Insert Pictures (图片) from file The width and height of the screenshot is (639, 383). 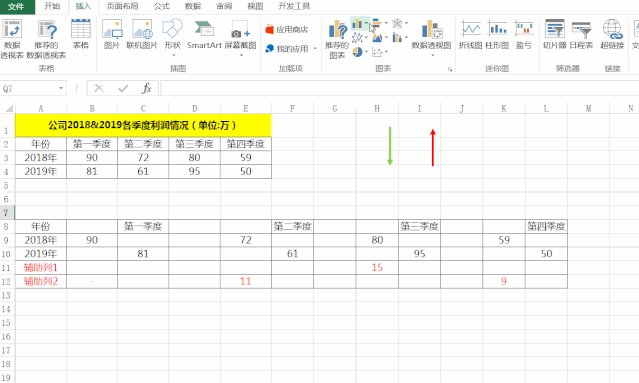coord(112,34)
